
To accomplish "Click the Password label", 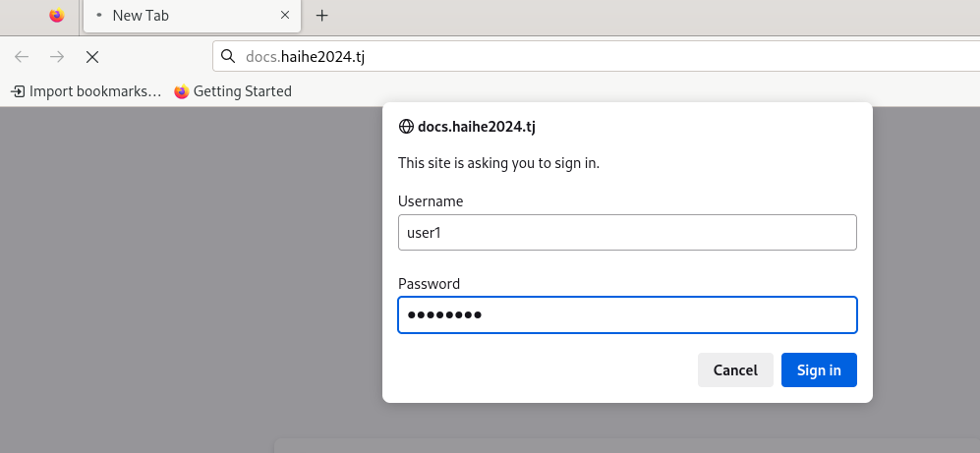I will (429, 284).
